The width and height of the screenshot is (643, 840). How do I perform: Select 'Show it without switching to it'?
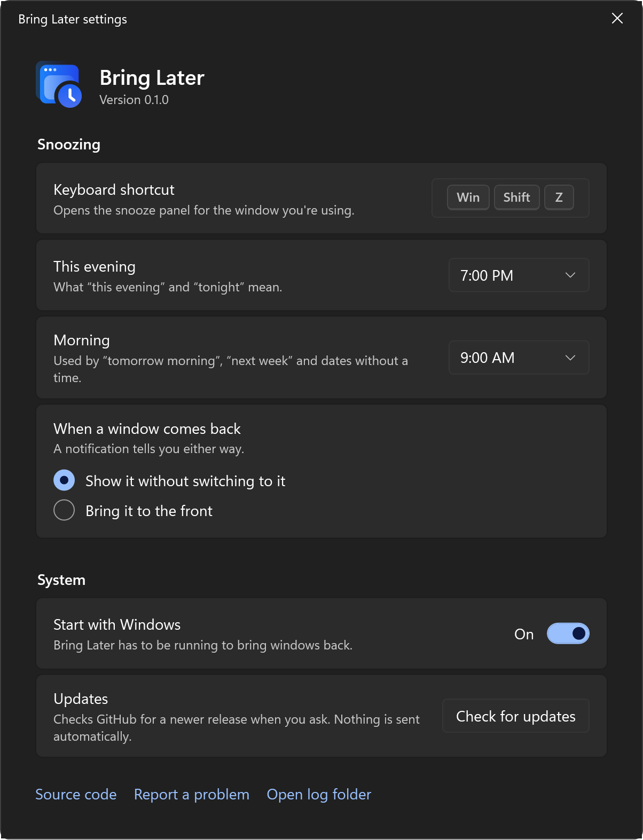[x=170, y=481]
